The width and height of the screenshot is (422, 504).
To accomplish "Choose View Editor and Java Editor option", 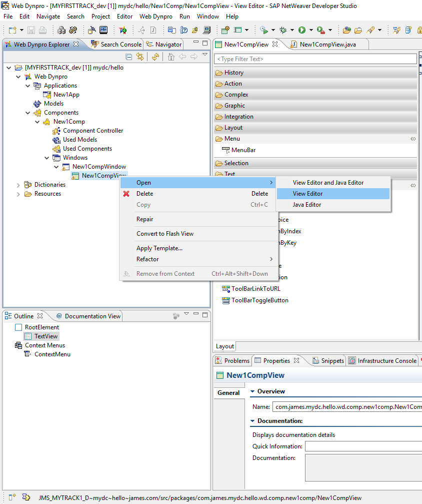I will point(333,183).
